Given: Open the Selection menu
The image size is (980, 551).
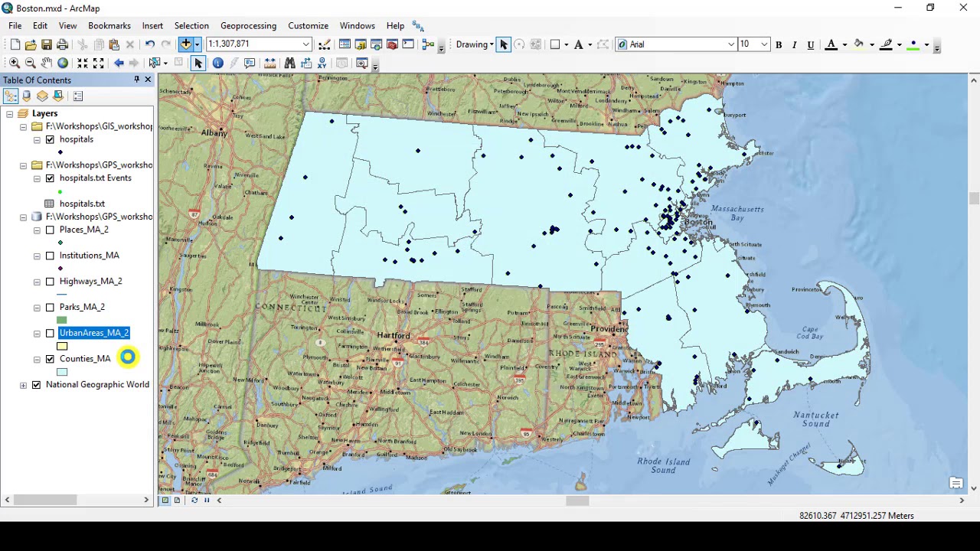Looking at the screenshot, I should click(x=191, y=26).
